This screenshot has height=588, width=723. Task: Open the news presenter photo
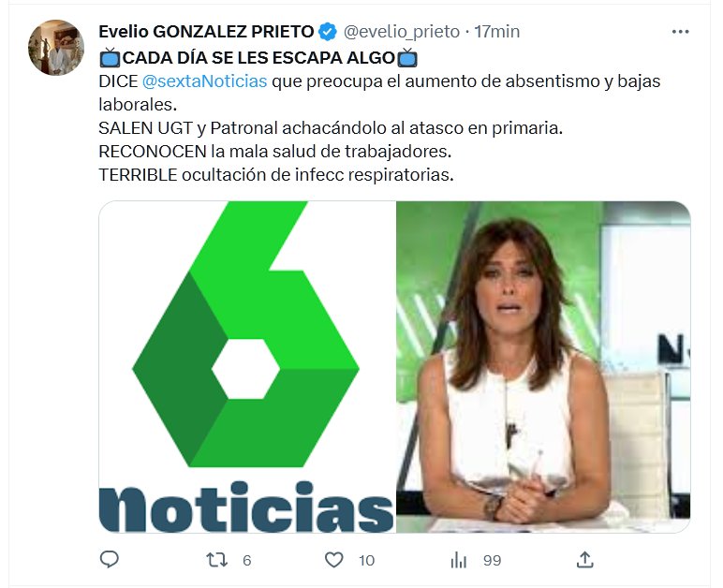(543, 367)
